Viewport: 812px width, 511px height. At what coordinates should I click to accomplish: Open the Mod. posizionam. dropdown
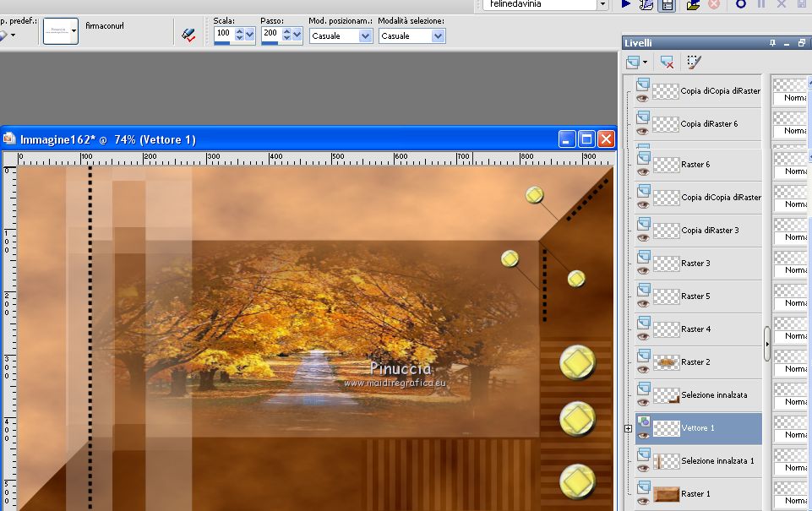[x=365, y=36]
